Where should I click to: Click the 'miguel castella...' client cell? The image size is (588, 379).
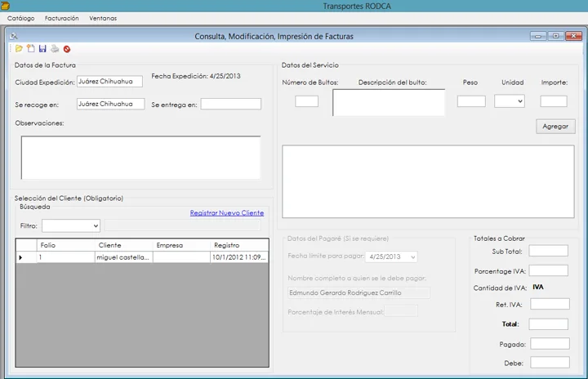click(x=124, y=257)
